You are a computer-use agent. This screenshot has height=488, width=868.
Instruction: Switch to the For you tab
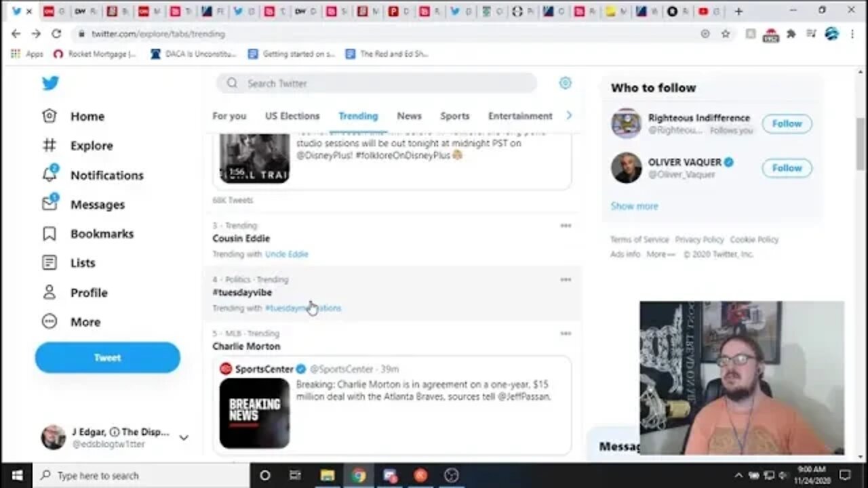pyautogui.click(x=229, y=116)
